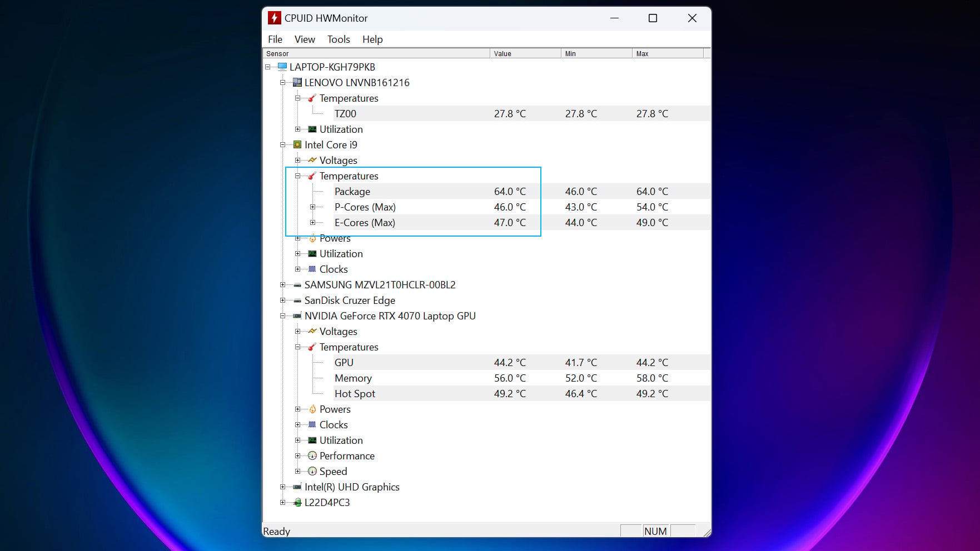
Task: Click the Ready status bar text
Action: [276, 531]
